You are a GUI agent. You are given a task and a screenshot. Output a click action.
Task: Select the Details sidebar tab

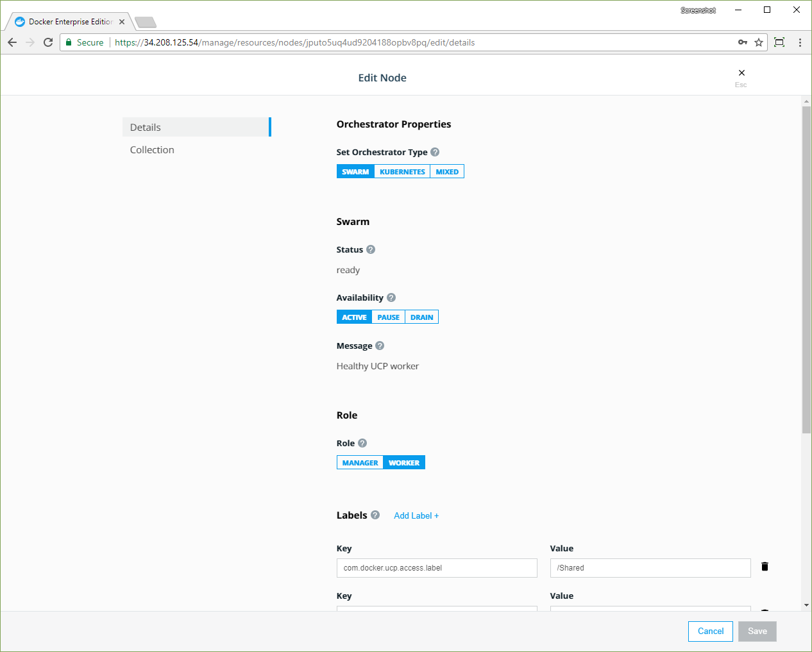[146, 128]
